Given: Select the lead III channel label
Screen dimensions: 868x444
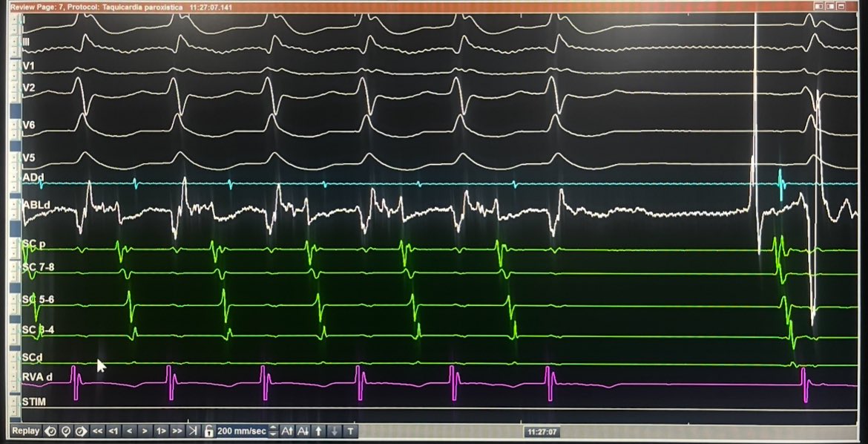Looking at the screenshot, I should (x=25, y=42).
